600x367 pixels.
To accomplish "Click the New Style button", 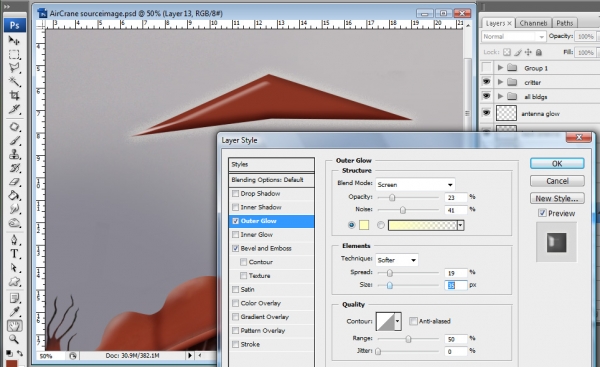I will coord(557,198).
